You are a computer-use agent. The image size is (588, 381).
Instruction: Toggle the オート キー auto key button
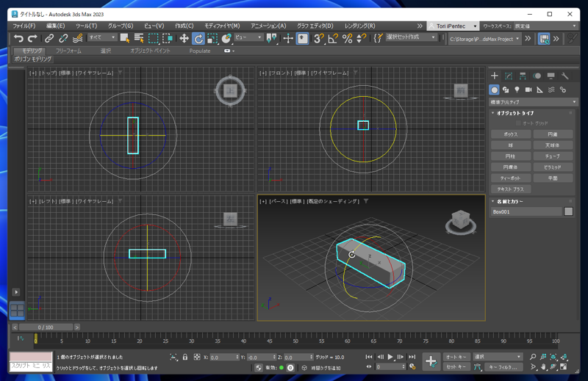coord(456,357)
